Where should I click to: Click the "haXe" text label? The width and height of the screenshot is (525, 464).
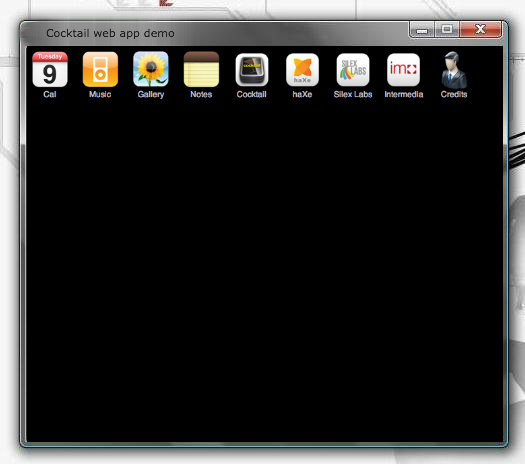pyautogui.click(x=302, y=94)
